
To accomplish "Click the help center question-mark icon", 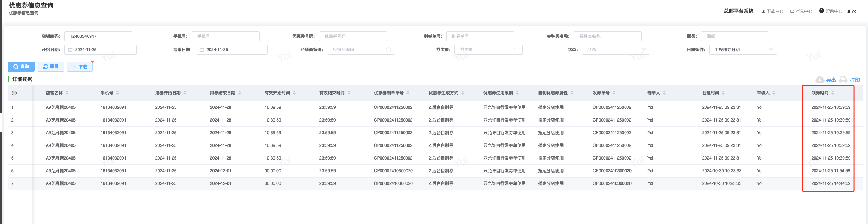I will pos(822,11).
